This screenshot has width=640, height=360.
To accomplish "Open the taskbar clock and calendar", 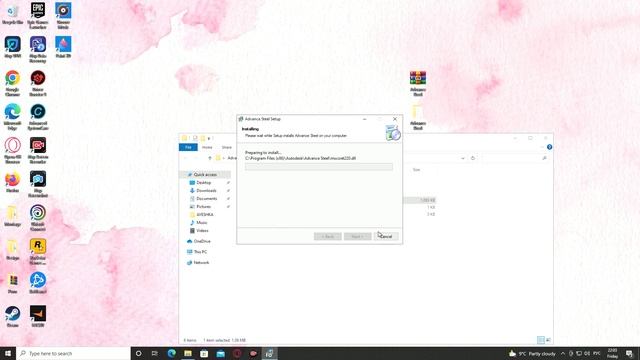I will point(612,353).
